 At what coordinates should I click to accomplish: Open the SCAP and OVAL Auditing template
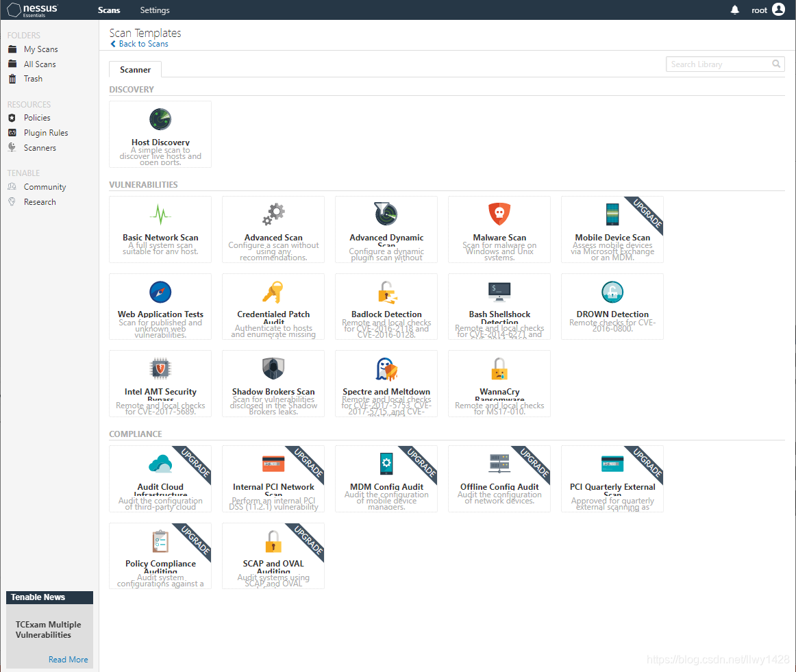point(273,556)
